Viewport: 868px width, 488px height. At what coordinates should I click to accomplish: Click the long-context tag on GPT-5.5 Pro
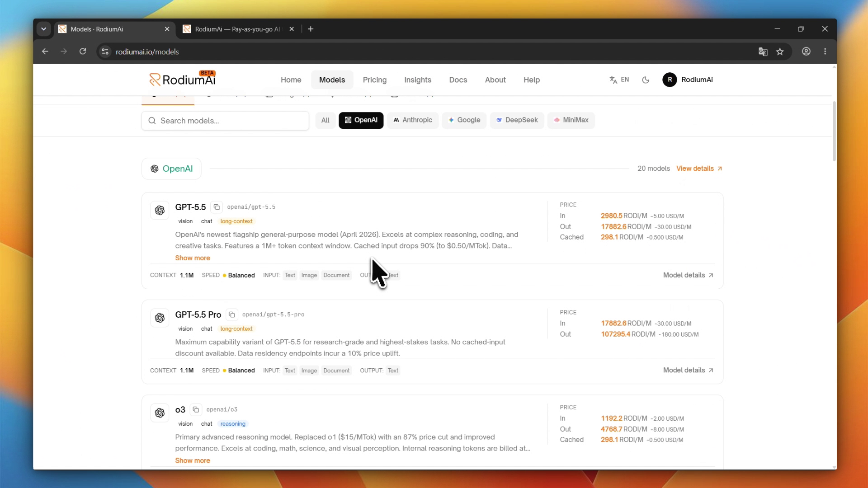coord(236,329)
